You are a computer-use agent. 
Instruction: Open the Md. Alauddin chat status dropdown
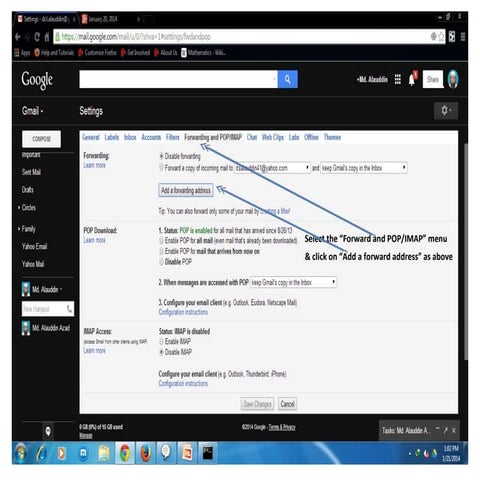61,290
